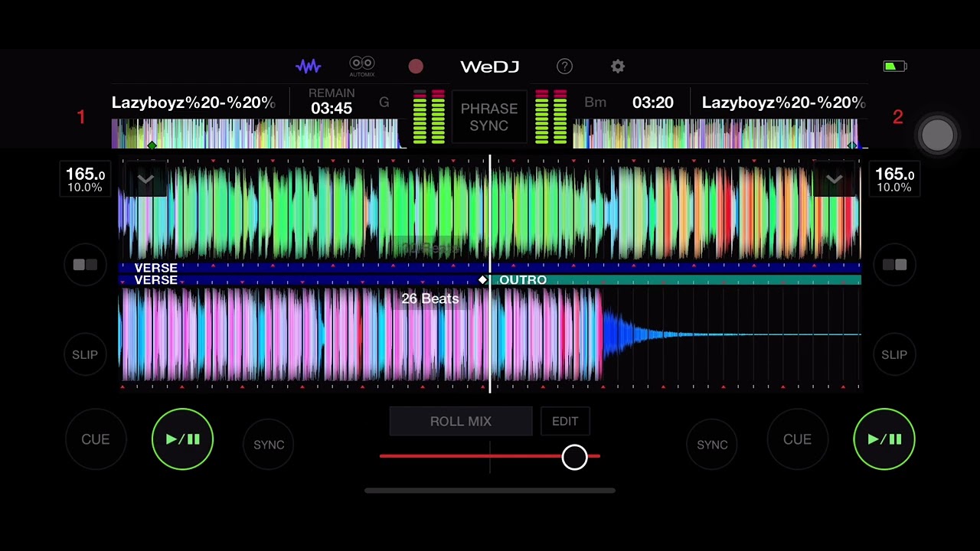Start recording with the red record button
The width and height of the screenshot is (980, 551).
[x=416, y=67]
